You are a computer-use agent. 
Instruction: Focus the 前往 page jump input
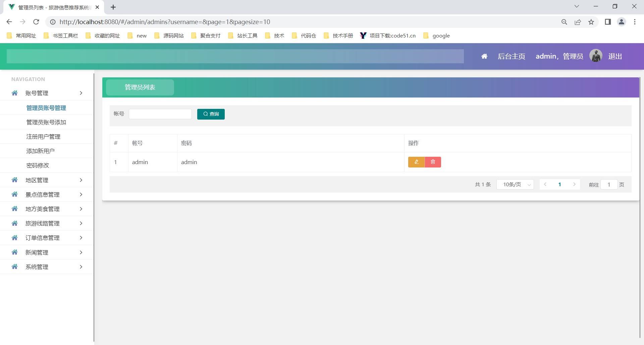point(609,185)
